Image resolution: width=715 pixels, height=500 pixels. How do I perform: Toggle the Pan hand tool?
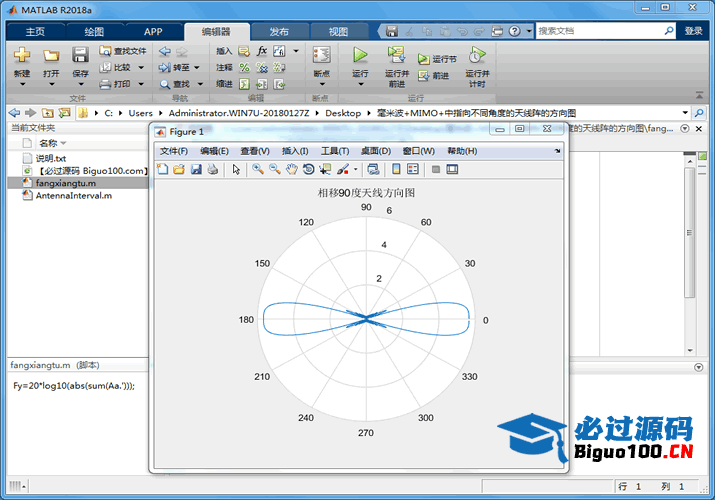292,169
